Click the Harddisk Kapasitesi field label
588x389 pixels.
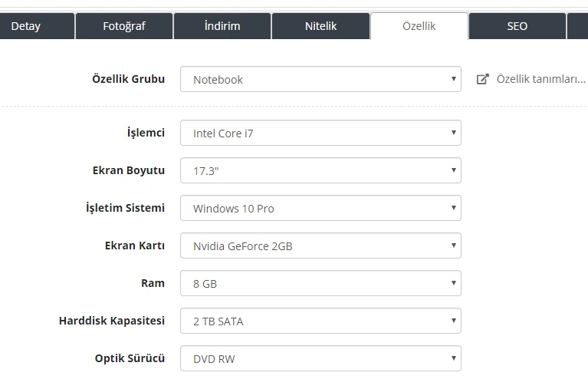point(112,321)
